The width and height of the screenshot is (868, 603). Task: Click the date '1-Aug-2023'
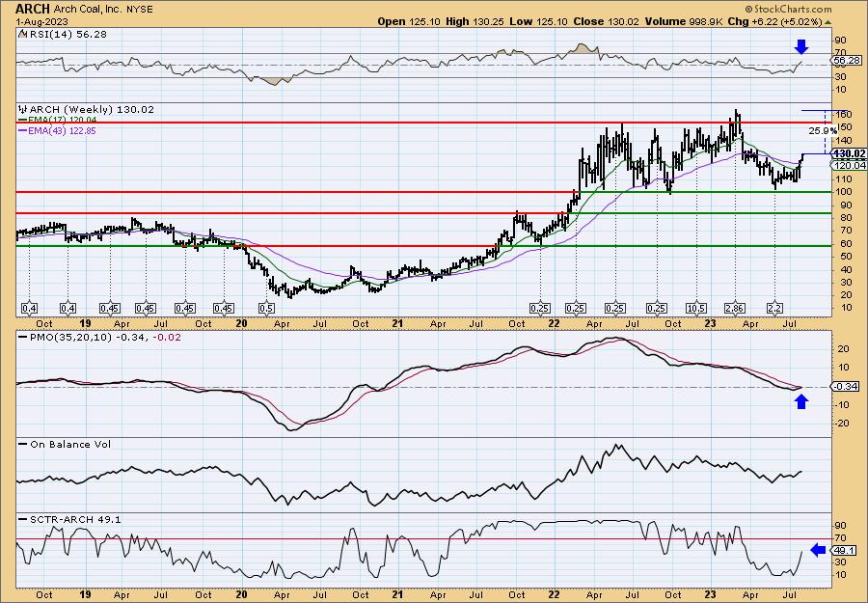pyautogui.click(x=42, y=21)
